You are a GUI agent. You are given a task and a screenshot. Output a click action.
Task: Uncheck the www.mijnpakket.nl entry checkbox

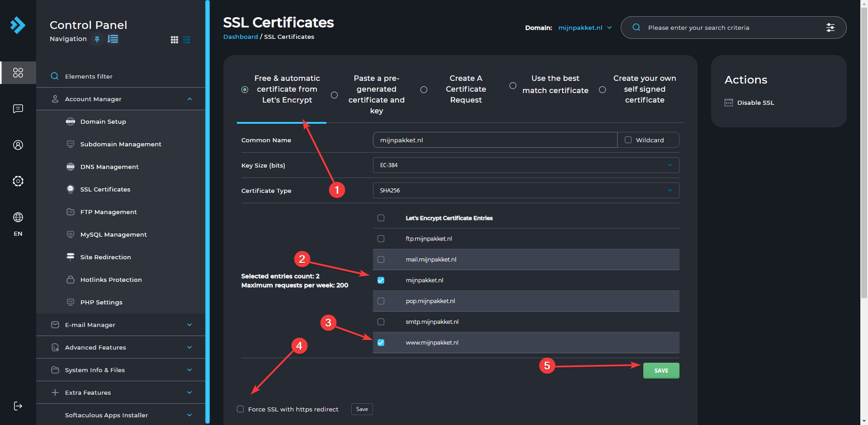coord(381,343)
